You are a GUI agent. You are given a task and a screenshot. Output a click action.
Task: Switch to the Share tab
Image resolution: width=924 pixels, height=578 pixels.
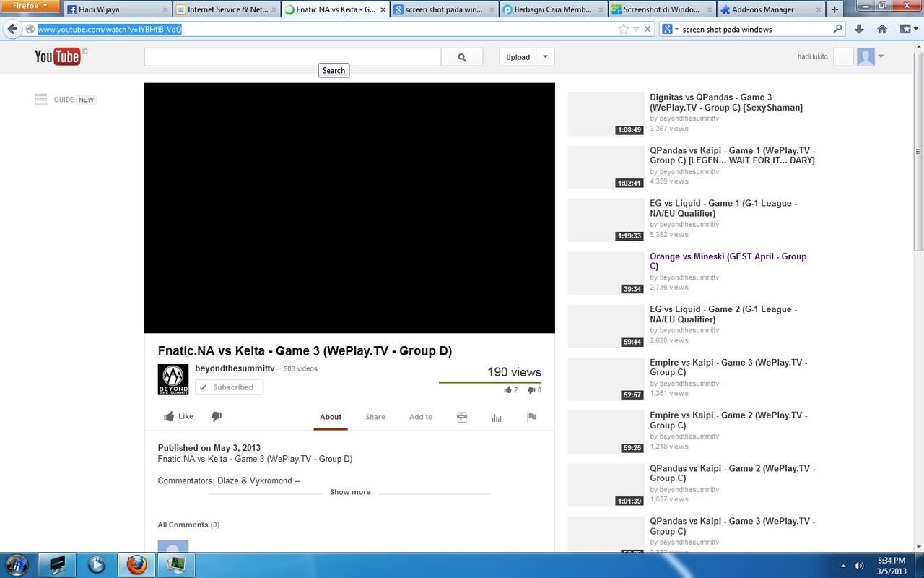point(375,417)
